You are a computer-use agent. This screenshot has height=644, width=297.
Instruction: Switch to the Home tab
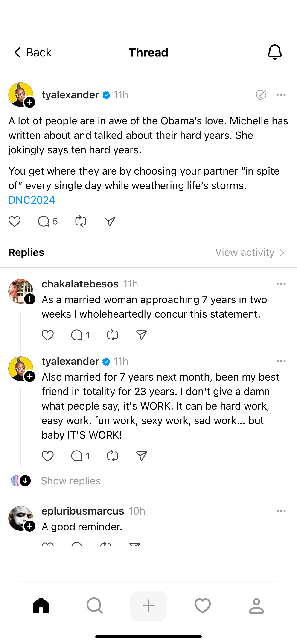[41, 606]
